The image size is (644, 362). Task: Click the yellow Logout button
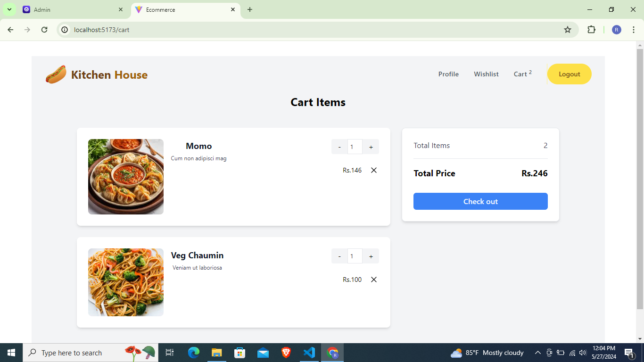pyautogui.click(x=569, y=74)
